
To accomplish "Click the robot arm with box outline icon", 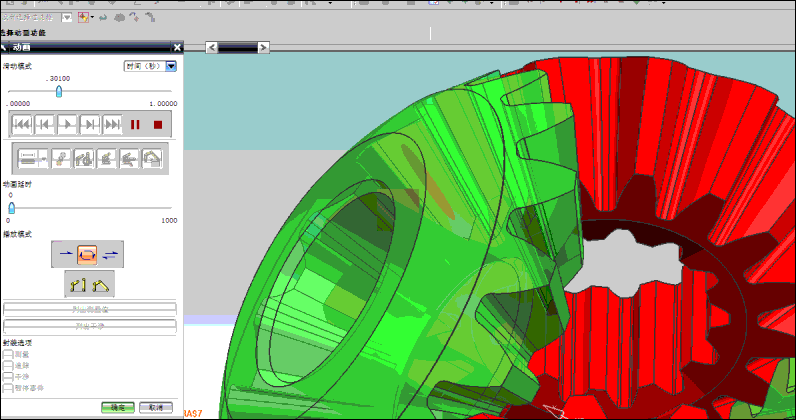I will 152,159.
